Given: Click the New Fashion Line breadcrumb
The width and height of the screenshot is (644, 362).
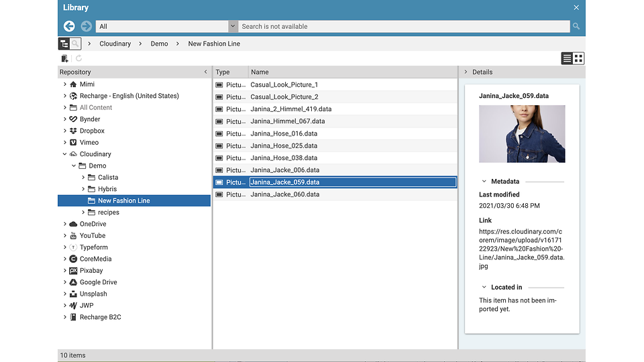Looking at the screenshot, I should pos(214,44).
